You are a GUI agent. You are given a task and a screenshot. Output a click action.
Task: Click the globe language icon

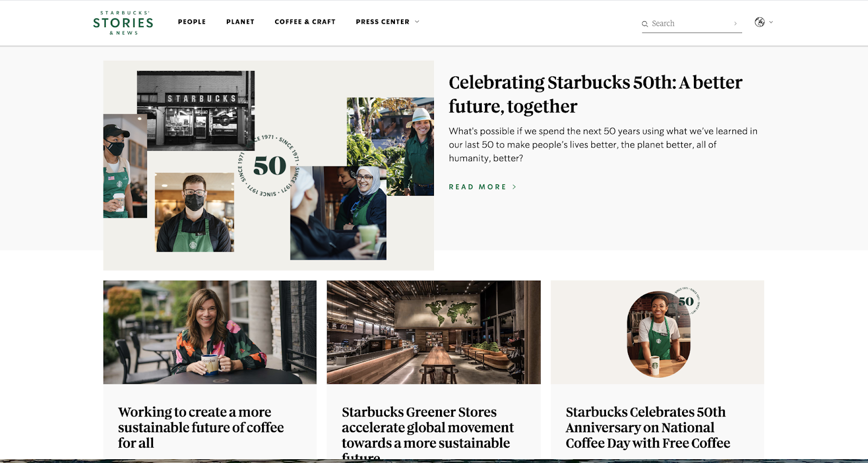point(759,22)
